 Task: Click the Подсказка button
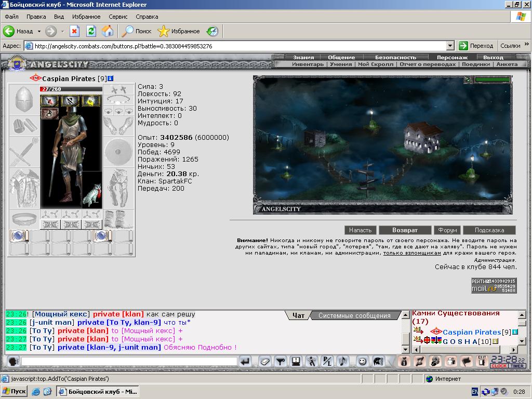click(x=489, y=230)
